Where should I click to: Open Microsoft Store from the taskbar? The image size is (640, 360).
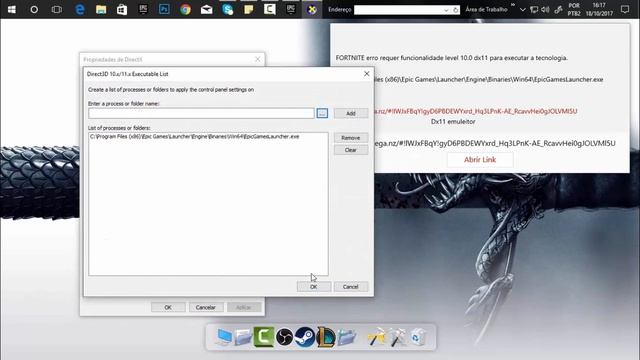(x=122, y=9)
